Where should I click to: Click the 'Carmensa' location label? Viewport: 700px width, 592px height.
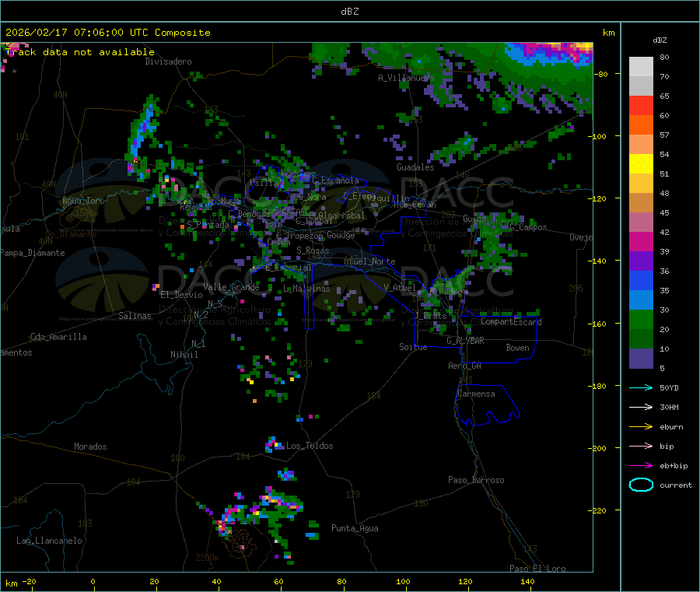pyautogui.click(x=476, y=394)
